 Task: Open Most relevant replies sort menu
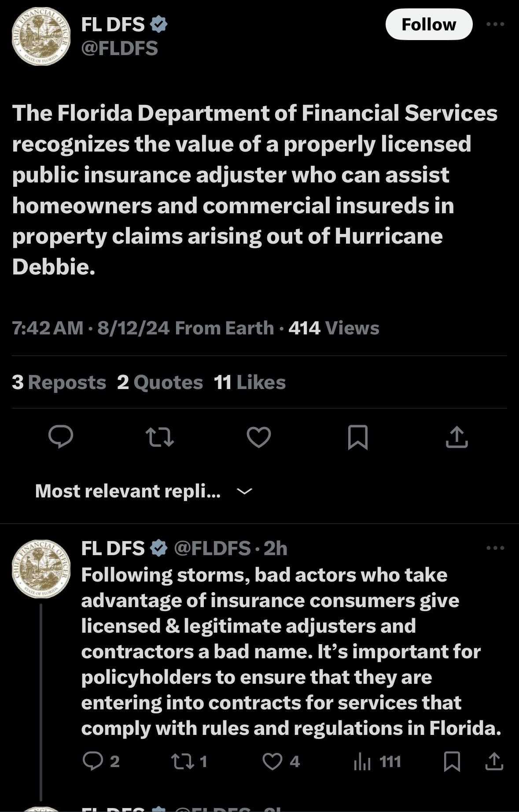point(128,491)
